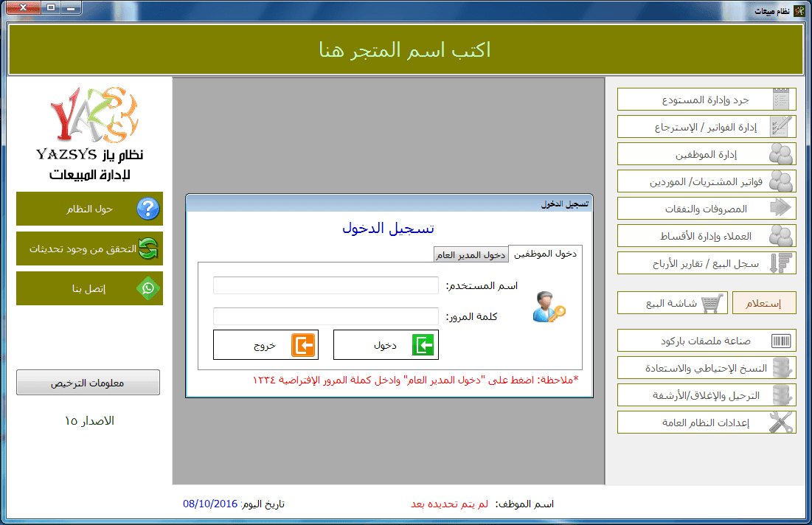Open إعدادات النظام العامة settings
The width and height of the screenshot is (812, 525).
tap(707, 423)
